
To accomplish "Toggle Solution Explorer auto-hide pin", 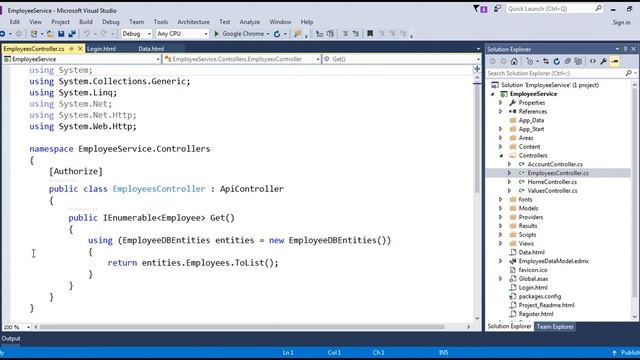I will pos(625,49).
